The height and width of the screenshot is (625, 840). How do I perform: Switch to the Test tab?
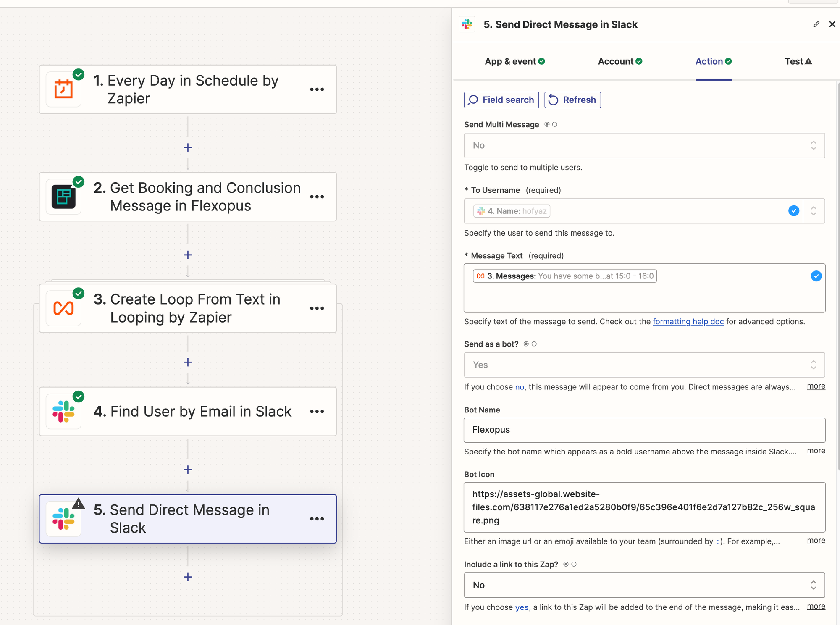click(x=798, y=61)
